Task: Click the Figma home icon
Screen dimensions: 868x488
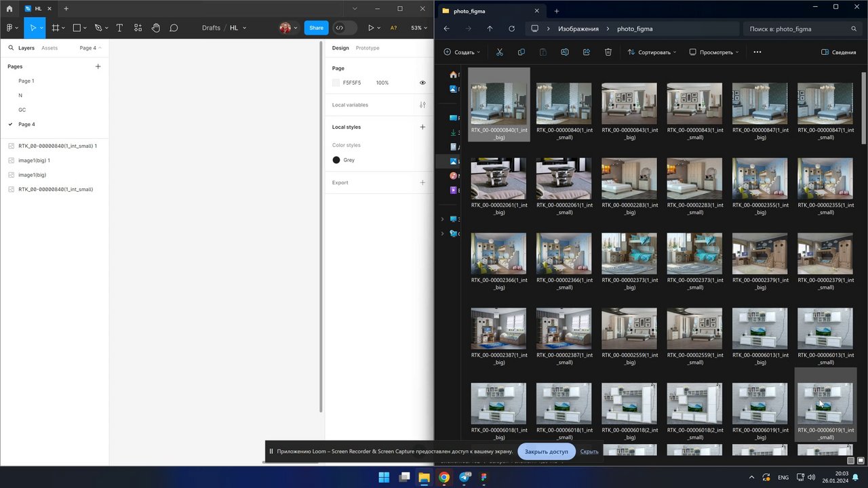Action: point(9,9)
